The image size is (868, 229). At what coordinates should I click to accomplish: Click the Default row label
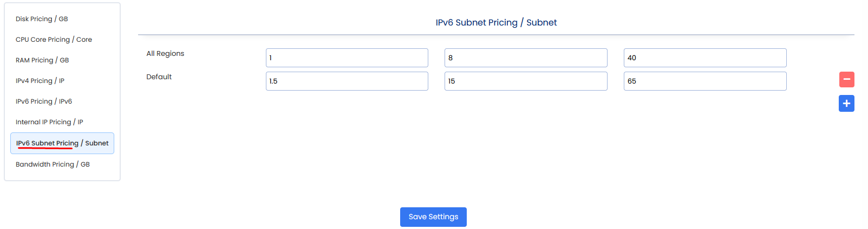[x=159, y=77]
